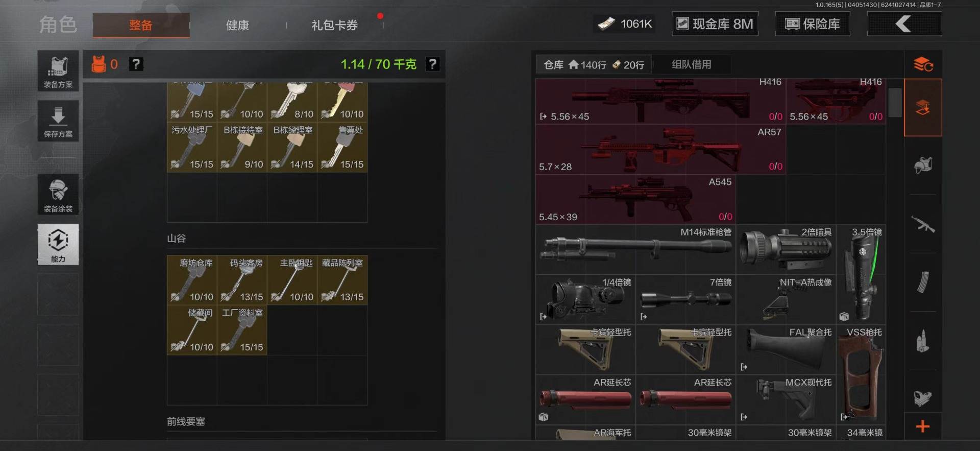Switch to the 健康 tab
The image size is (980, 451).
pyautogui.click(x=237, y=25)
